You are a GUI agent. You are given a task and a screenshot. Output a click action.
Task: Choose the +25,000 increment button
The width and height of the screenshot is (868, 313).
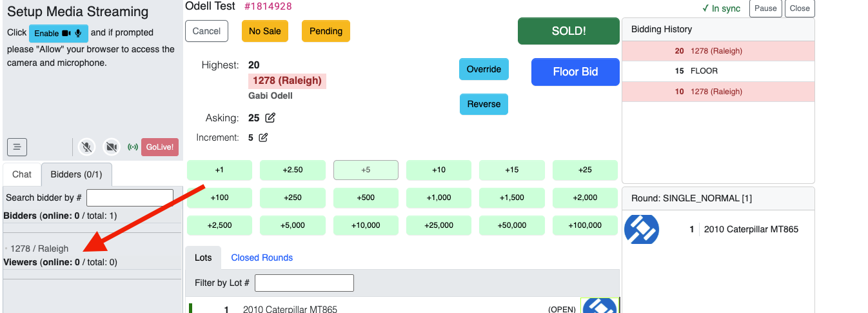coord(439,225)
